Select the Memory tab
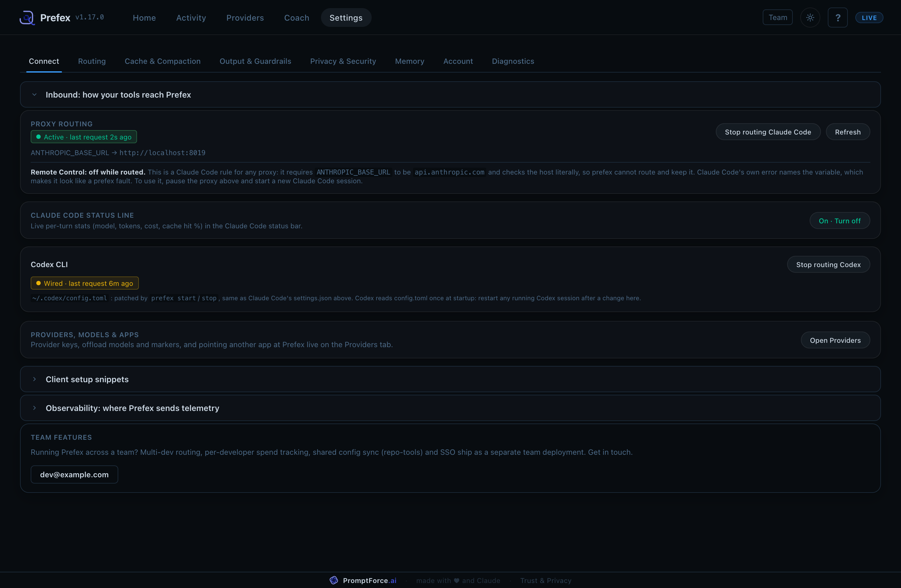 coord(410,61)
